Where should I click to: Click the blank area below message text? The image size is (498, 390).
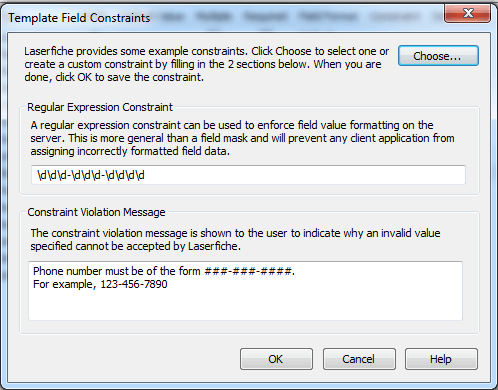245,306
